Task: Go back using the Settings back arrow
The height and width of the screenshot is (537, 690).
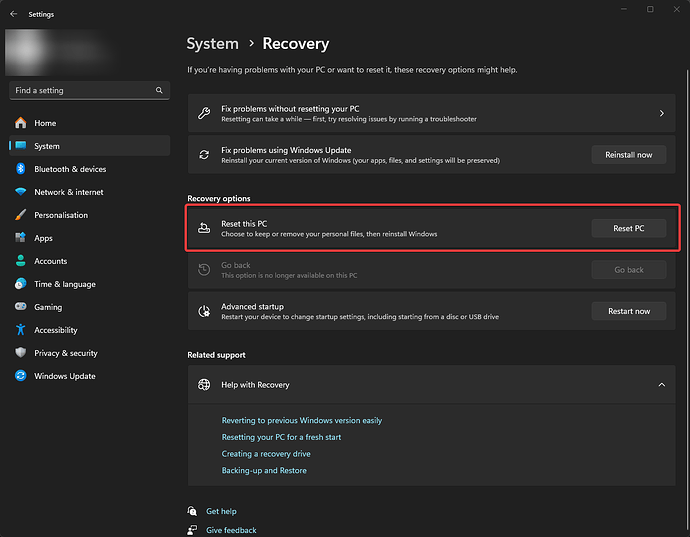Action: pyautogui.click(x=14, y=14)
